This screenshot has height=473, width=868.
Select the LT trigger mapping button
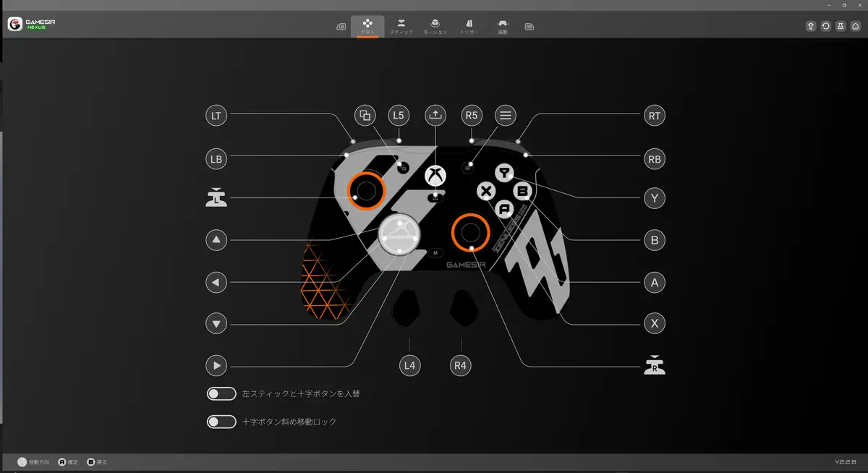[216, 116]
